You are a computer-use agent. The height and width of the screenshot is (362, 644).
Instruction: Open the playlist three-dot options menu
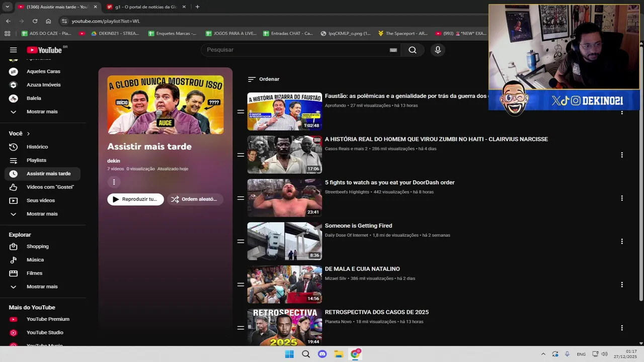pyautogui.click(x=114, y=182)
